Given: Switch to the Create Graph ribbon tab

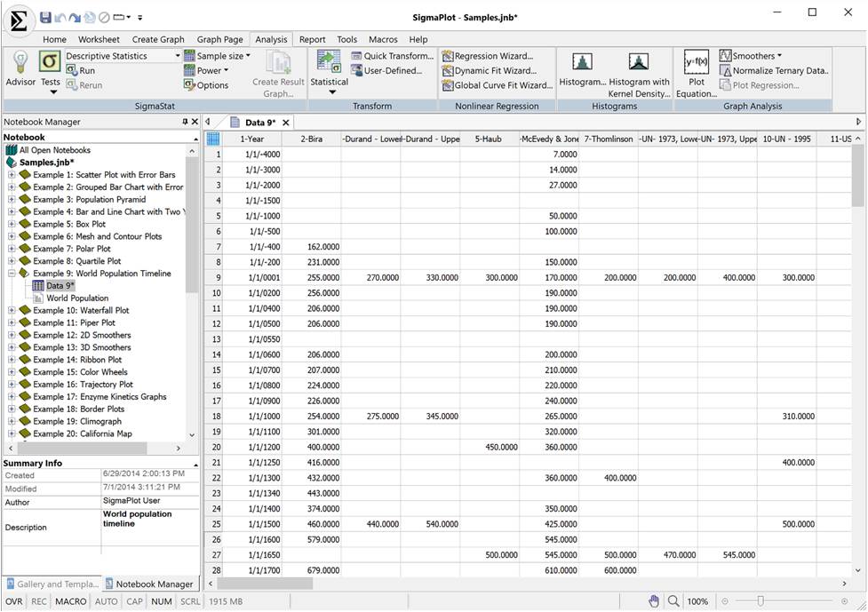Looking at the screenshot, I should [x=158, y=39].
